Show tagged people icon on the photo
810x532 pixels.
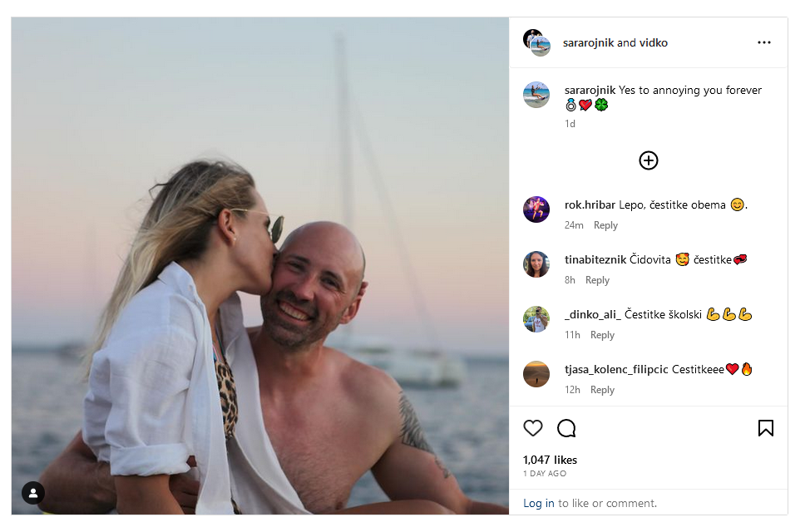tap(33, 493)
